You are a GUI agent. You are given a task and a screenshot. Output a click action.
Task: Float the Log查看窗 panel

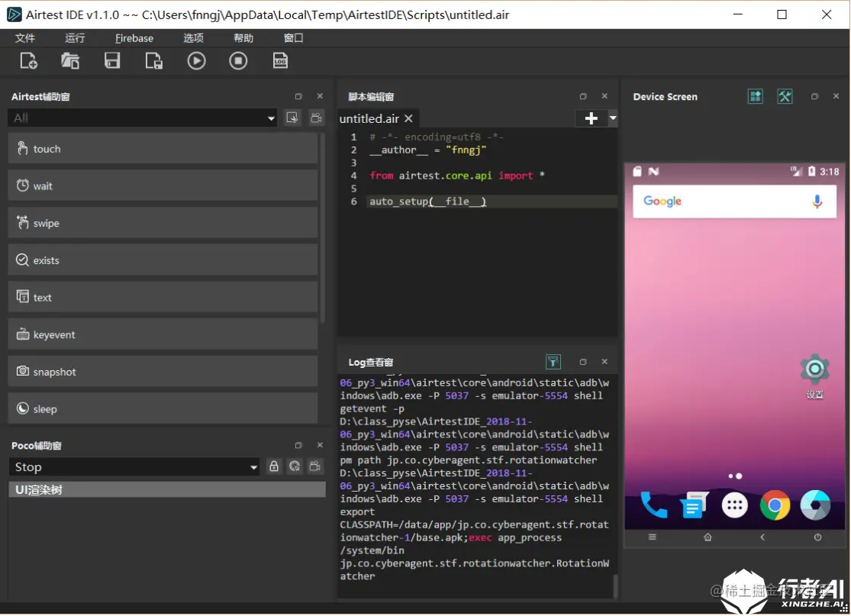[x=583, y=362]
